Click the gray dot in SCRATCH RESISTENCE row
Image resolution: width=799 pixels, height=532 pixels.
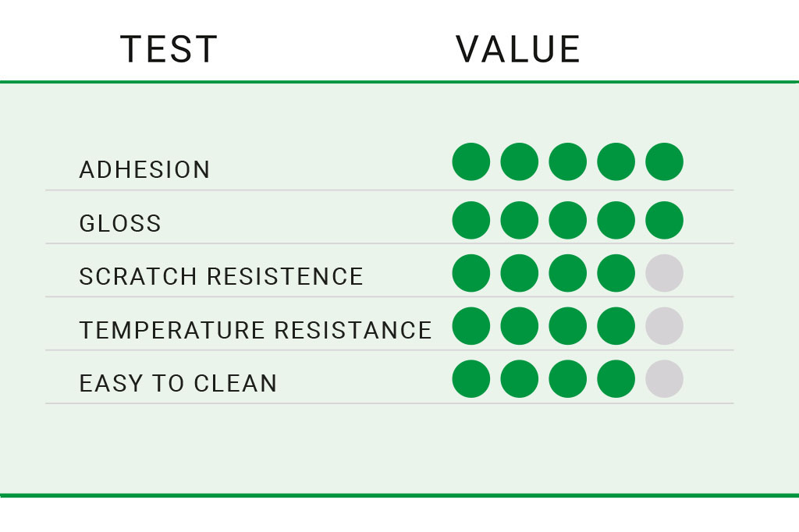coord(664,273)
